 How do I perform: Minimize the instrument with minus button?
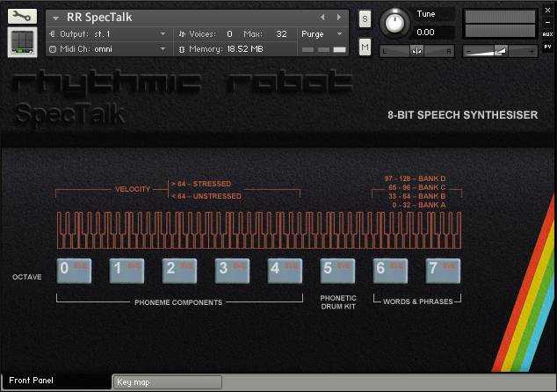tap(547, 22)
